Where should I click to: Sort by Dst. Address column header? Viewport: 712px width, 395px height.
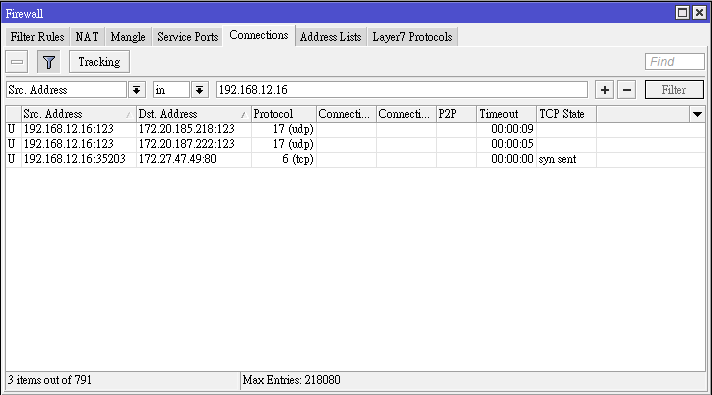(x=193, y=114)
